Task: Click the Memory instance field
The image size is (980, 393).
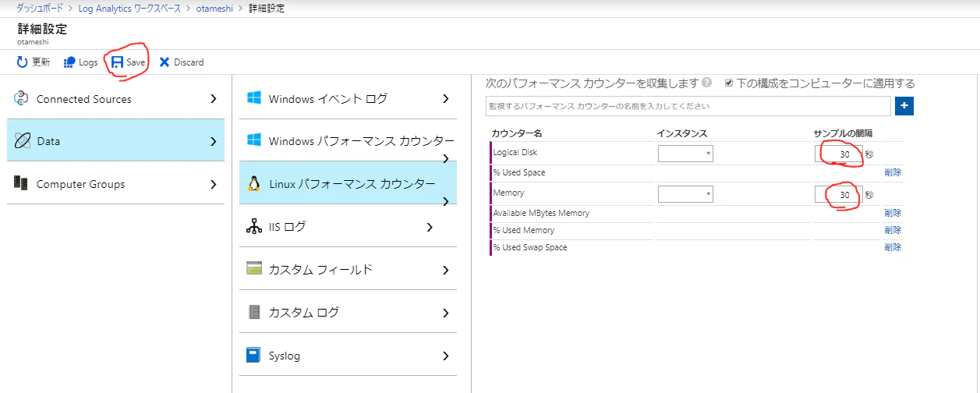Action: (x=685, y=194)
